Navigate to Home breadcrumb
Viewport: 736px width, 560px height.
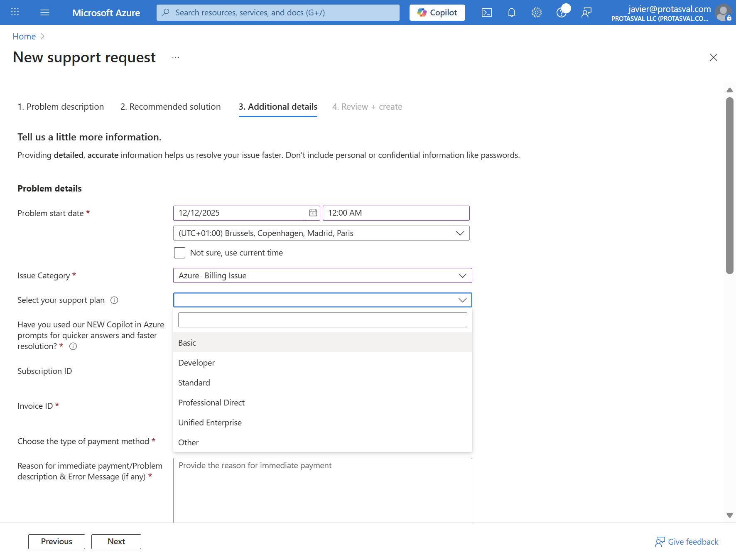(x=24, y=37)
